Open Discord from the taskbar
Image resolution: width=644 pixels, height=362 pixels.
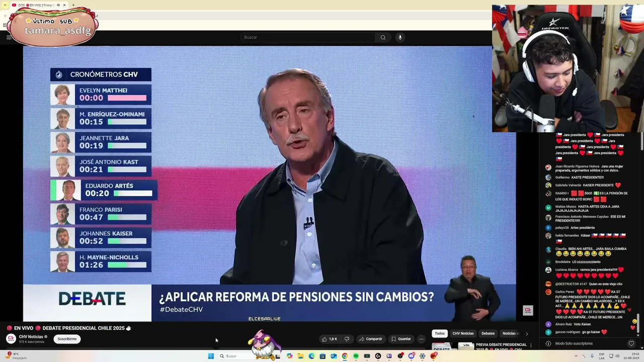(x=411, y=356)
